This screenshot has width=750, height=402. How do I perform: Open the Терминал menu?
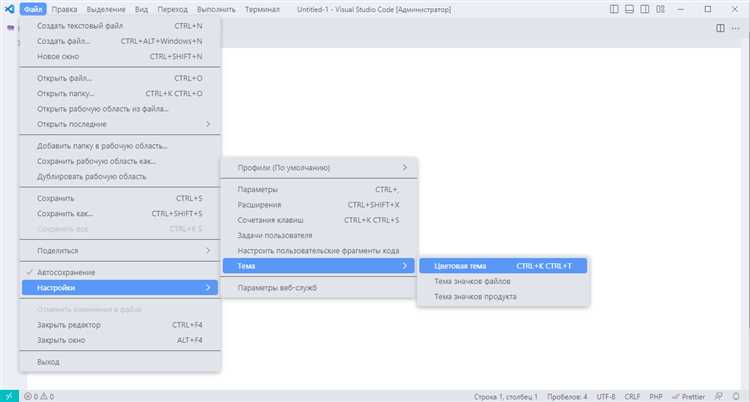[x=262, y=9]
